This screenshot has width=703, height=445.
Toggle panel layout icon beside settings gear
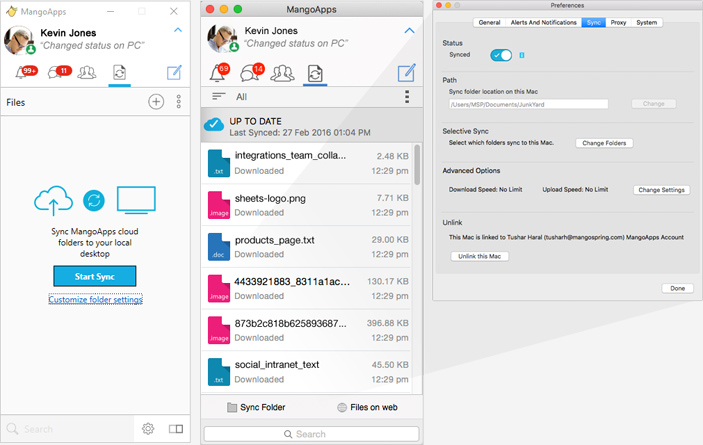point(176,429)
